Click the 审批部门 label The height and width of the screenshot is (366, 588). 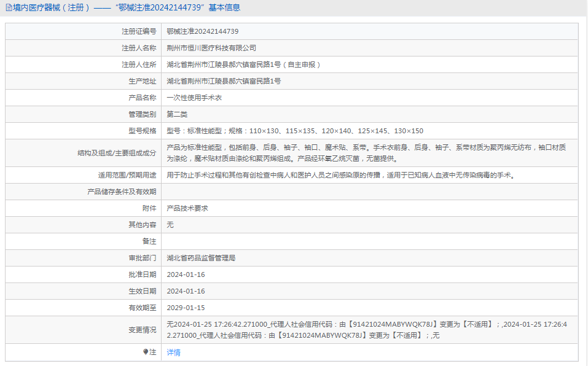click(x=142, y=258)
